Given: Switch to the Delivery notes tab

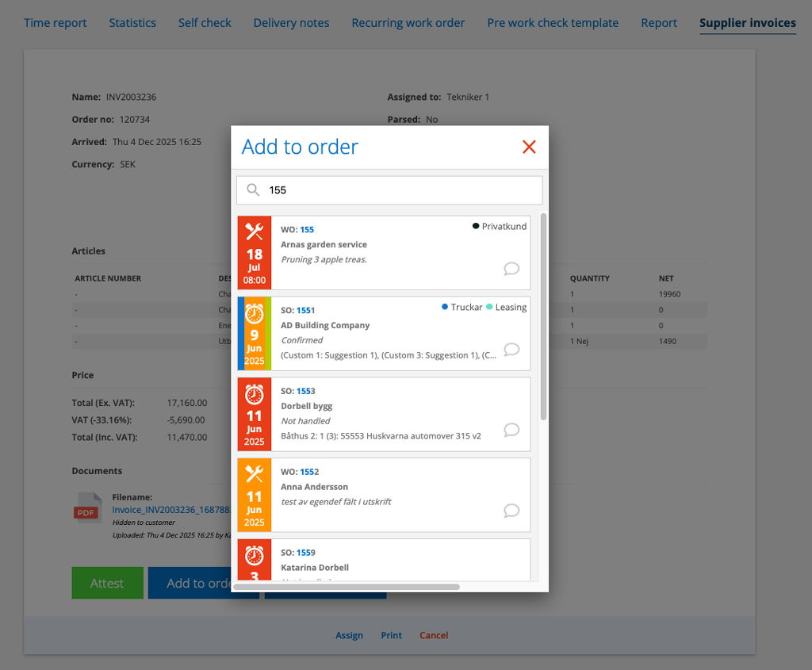Looking at the screenshot, I should [291, 23].
